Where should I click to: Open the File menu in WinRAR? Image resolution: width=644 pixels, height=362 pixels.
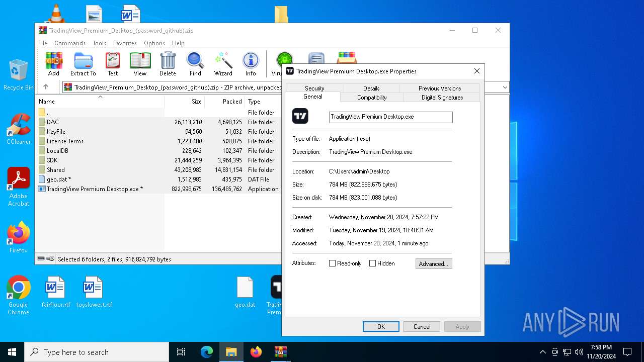click(x=43, y=43)
